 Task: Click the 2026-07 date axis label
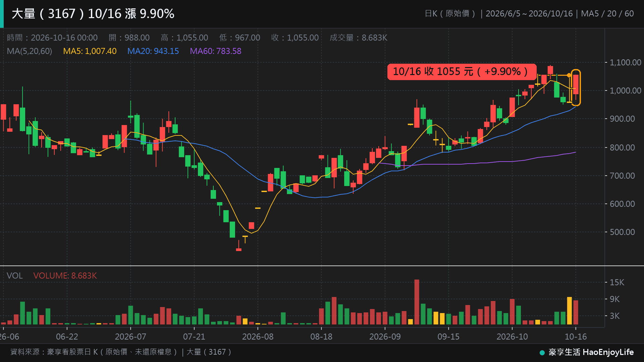click(x=130, y=337)
